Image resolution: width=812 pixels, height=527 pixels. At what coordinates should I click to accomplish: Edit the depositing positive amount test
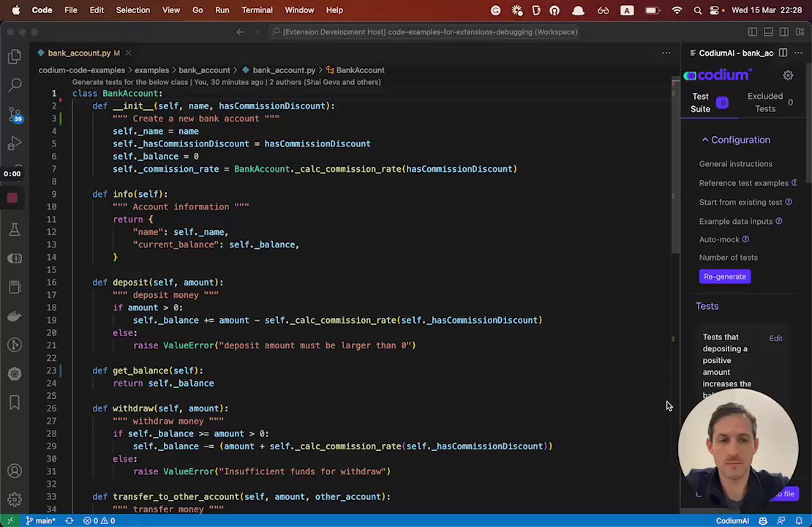pos(775,338)
